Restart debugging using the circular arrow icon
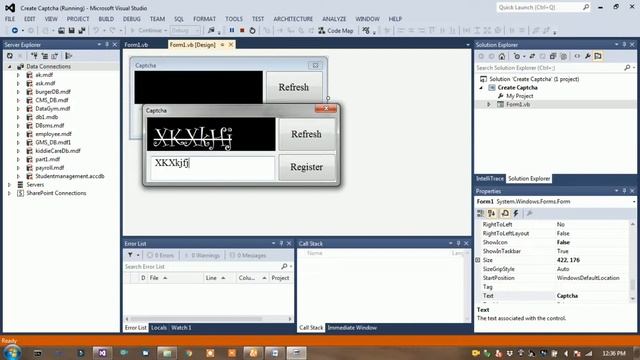This screenshot has width=640, height=360. (252, 30)
